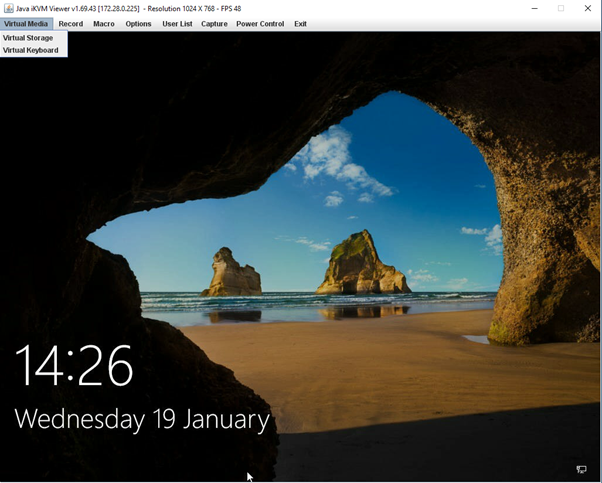Click the 14:26 lock screen clock

pos(74,365)
